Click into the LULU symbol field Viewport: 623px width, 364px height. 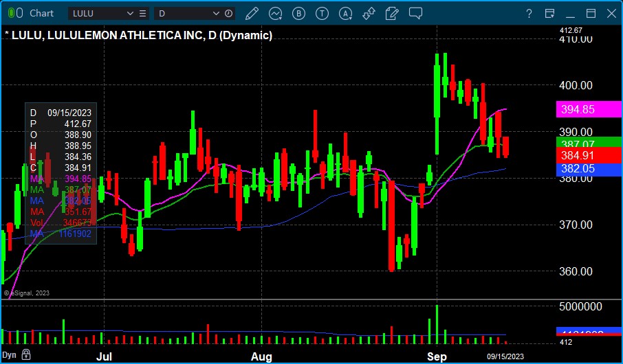point(98,13)
